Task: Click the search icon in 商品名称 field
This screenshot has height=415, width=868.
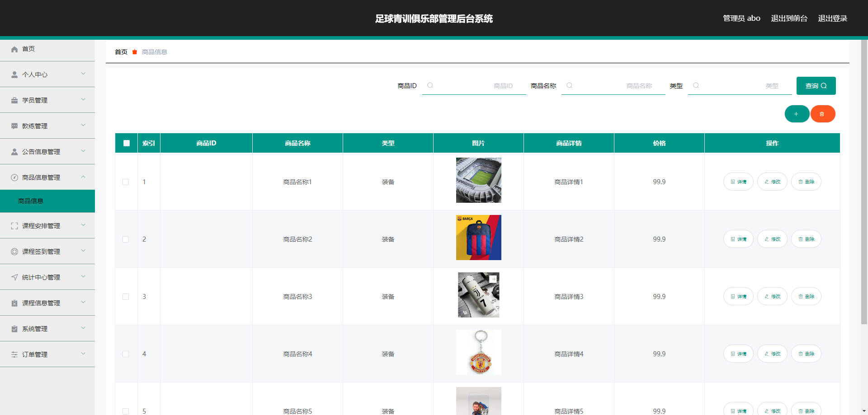Action: 569,85
